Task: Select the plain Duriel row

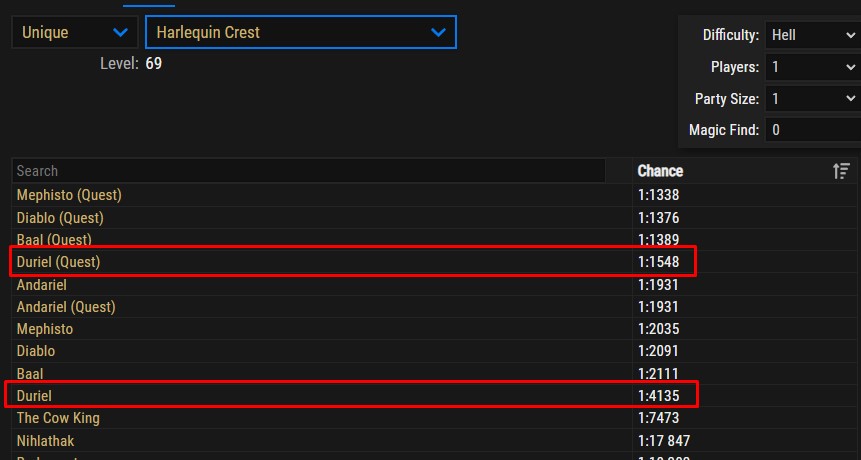Action: coord(434,396)
